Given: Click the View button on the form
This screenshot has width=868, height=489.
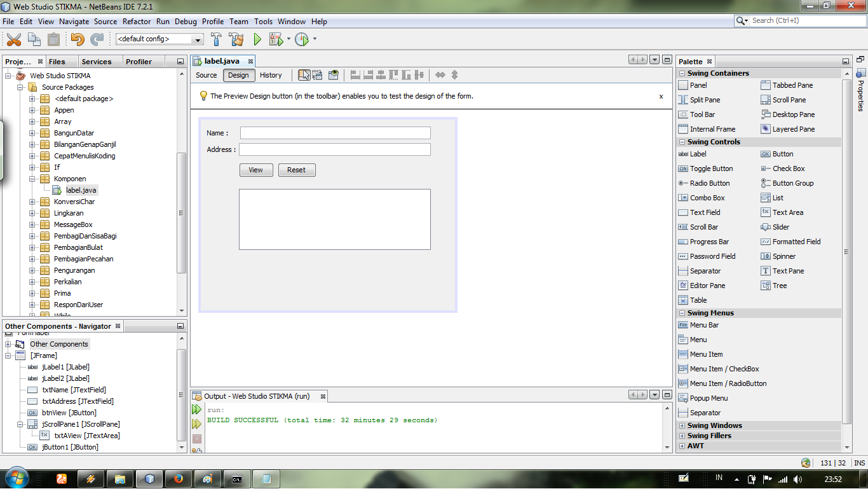Looking at the screenshot, I should [256, 170].
